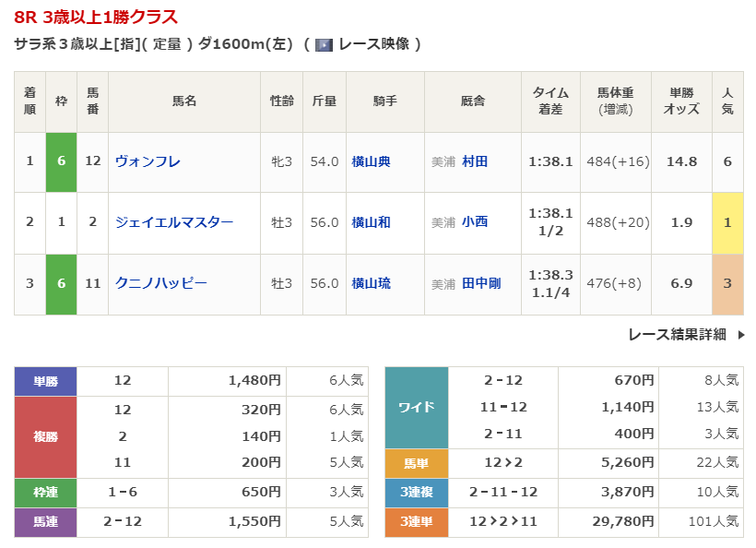Click the 単勝オッズ column header
Viewport: 756px width, 548px height.
[x=681, y=101]
